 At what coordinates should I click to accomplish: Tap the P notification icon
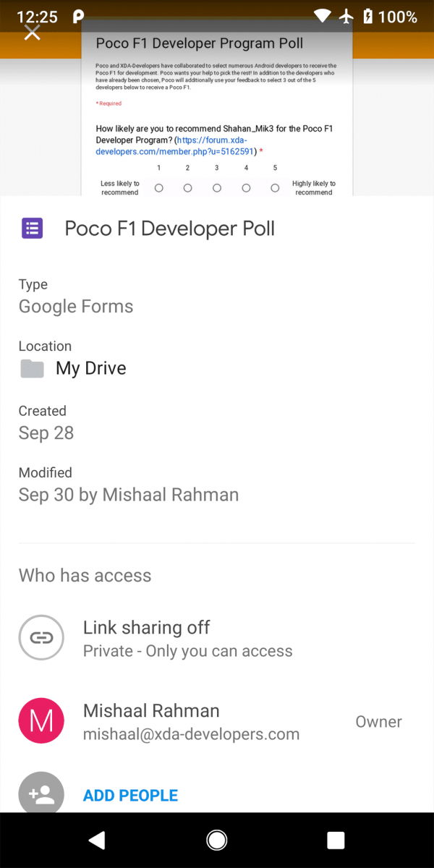point(77,15)
